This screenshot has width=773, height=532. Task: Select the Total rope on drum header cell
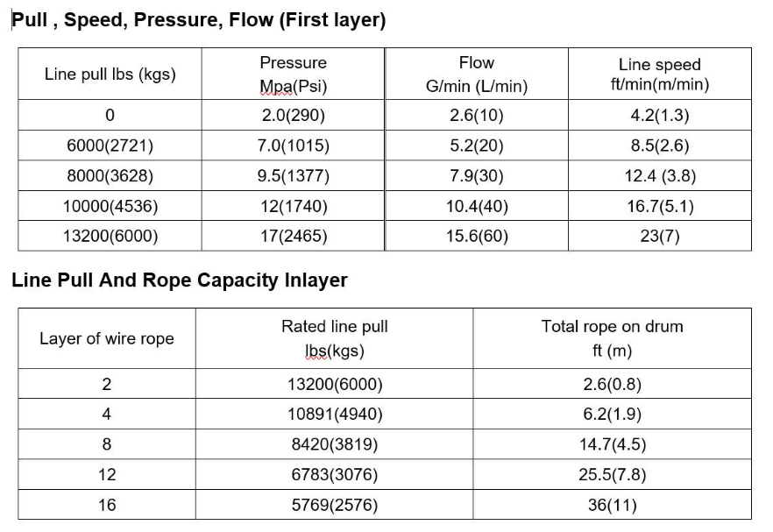pyautogui.click(x=612, y=338)
